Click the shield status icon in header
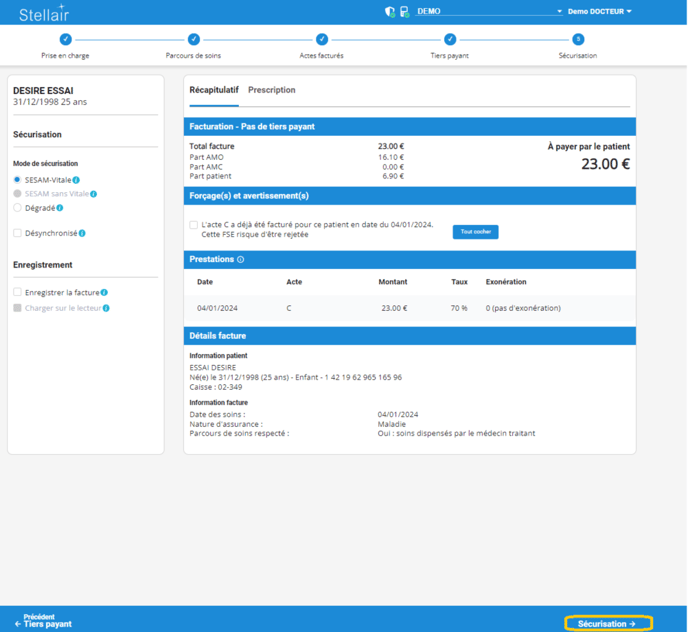 tap(390, 12)
